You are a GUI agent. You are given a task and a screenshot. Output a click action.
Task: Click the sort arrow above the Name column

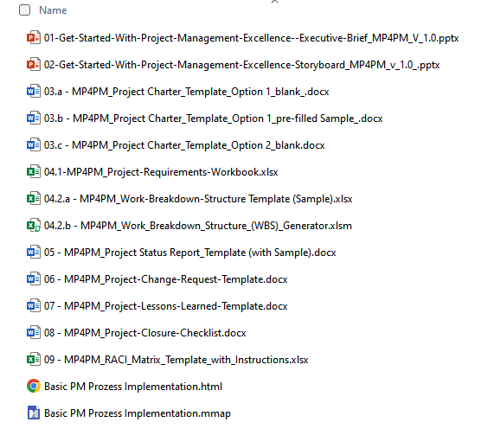click(274, 2)
